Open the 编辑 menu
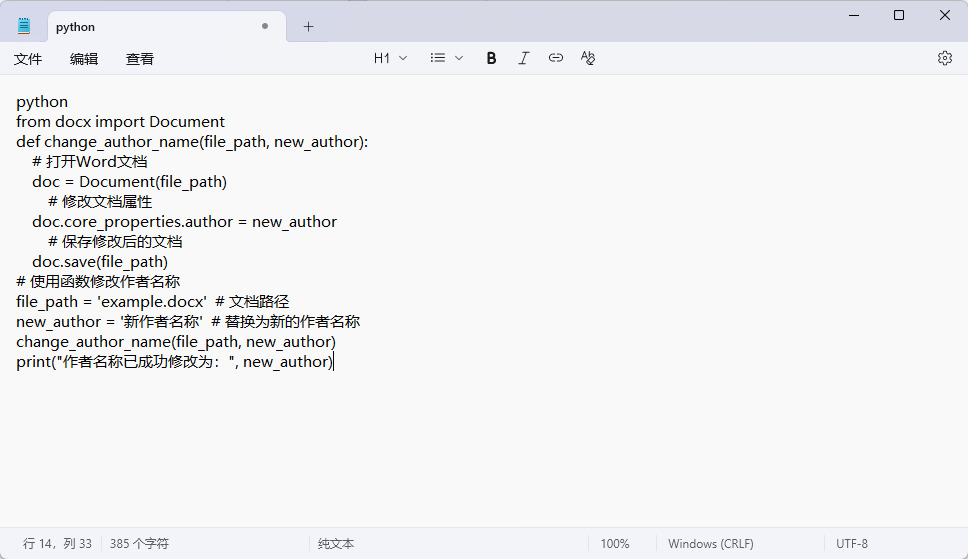The image size is (968, 559). pyautogui.click(x=84, y=59)
